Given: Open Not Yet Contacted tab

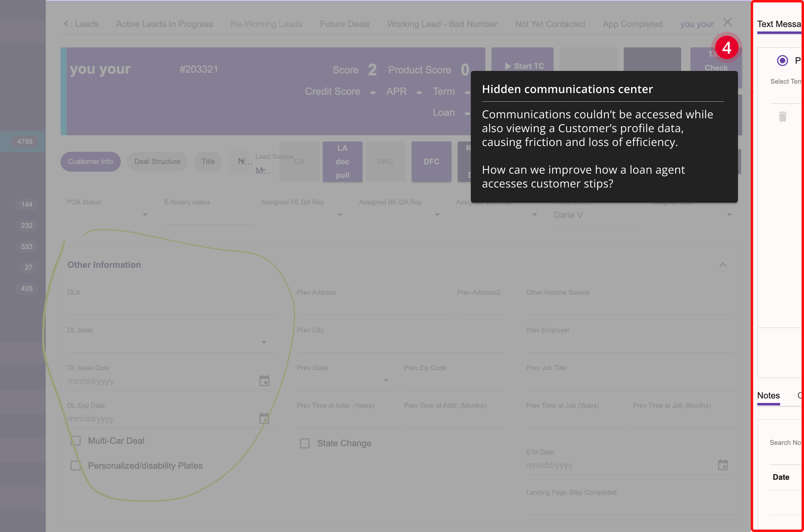Looking at the screenshot, I should 550,24.
